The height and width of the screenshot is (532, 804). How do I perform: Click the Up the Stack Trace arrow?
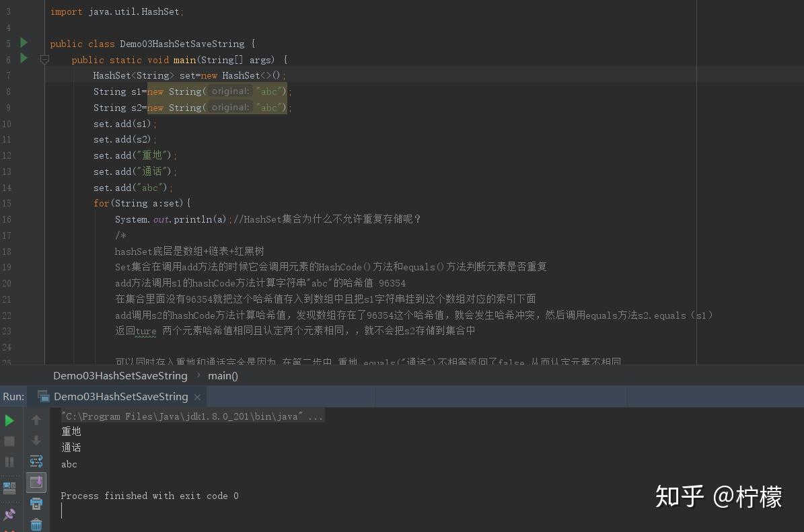tap(36, 420)
